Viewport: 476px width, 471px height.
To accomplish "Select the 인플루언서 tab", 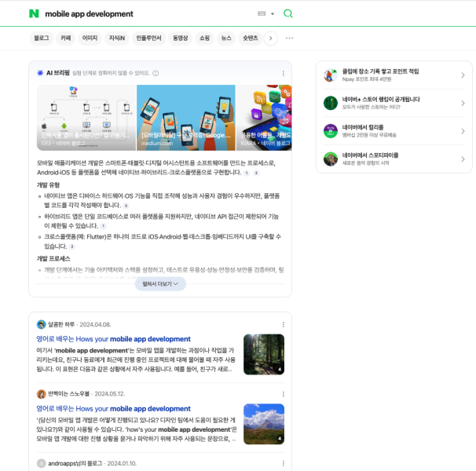I will click(148, 38).
